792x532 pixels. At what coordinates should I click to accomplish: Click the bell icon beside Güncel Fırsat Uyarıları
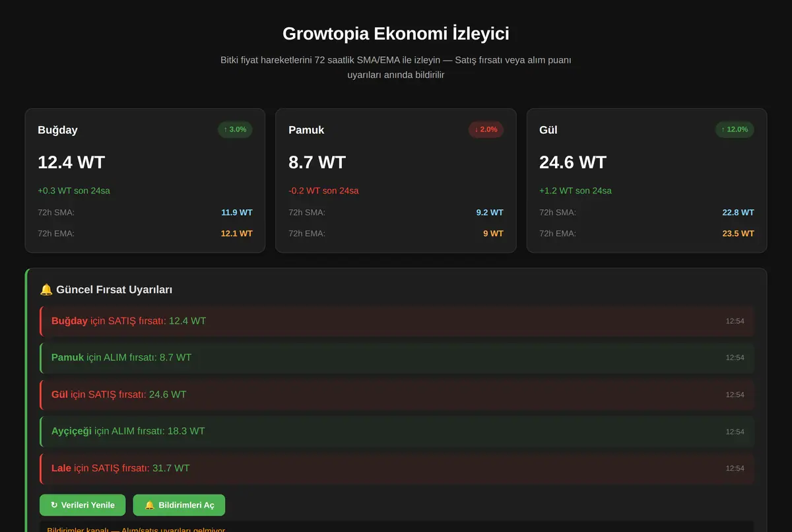tap(46, 290)
